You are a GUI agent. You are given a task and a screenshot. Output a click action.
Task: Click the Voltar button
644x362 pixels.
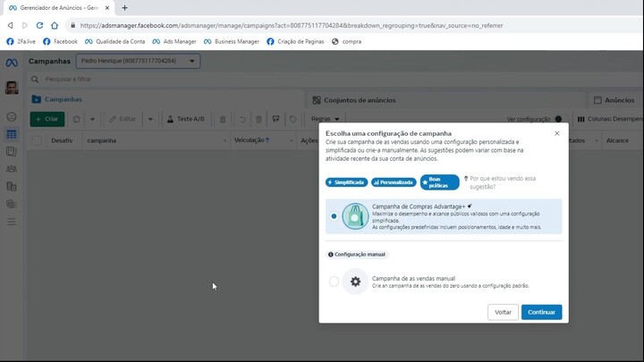[503, 312]
